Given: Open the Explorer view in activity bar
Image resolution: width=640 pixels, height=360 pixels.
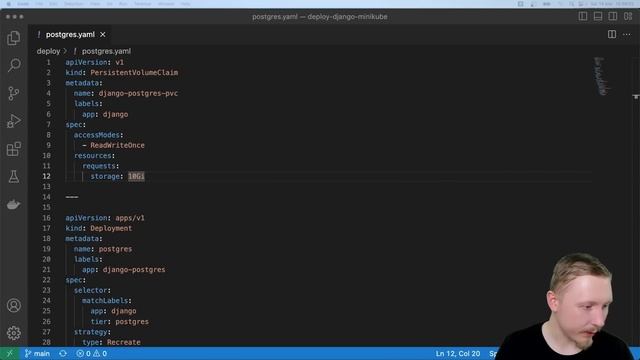Looking at the screenshot, I should pos(13,38).
